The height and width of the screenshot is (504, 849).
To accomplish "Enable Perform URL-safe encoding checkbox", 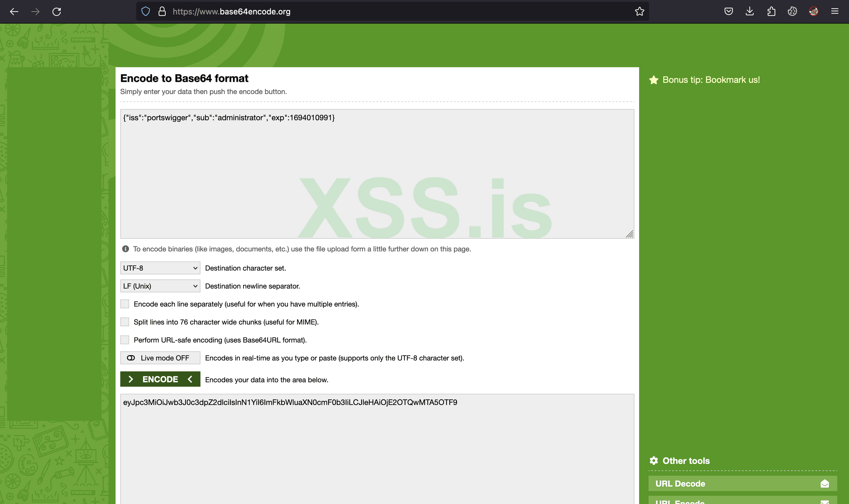I will pyautogui.click(x=125, y=340).
